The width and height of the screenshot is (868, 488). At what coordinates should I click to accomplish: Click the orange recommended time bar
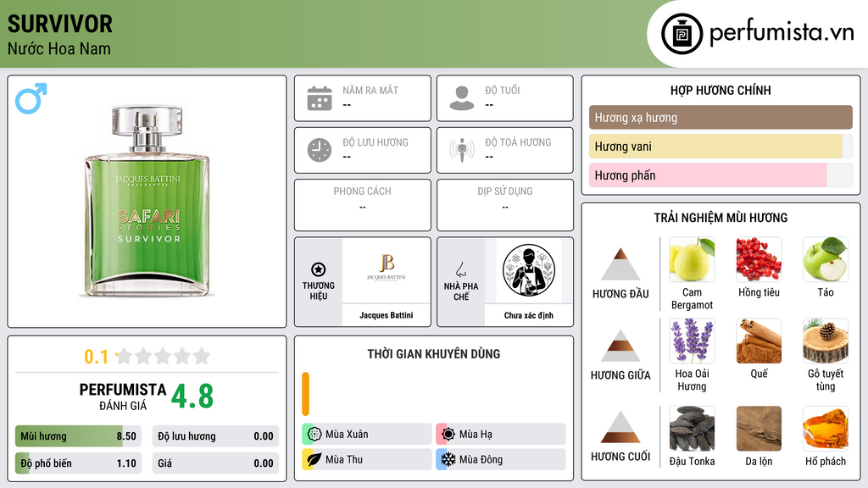305,394
